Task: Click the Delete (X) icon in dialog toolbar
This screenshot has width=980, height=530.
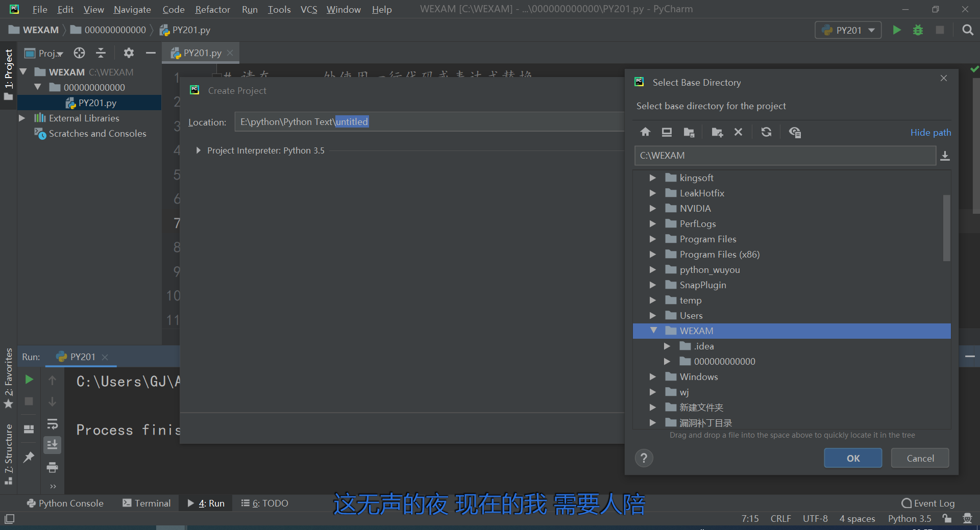Action: click(738, 132)
